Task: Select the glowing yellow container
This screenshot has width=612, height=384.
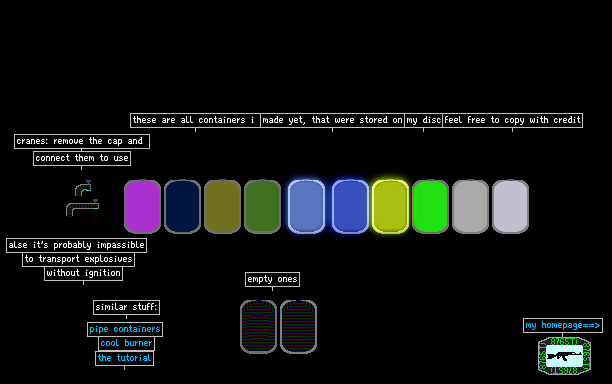Action: click(x=390, y=206)
